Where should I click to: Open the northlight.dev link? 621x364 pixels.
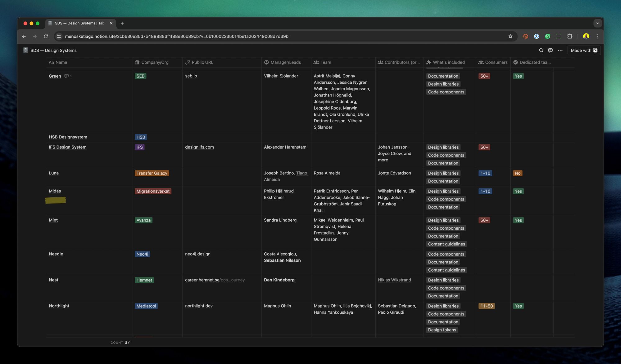(199, 306)
